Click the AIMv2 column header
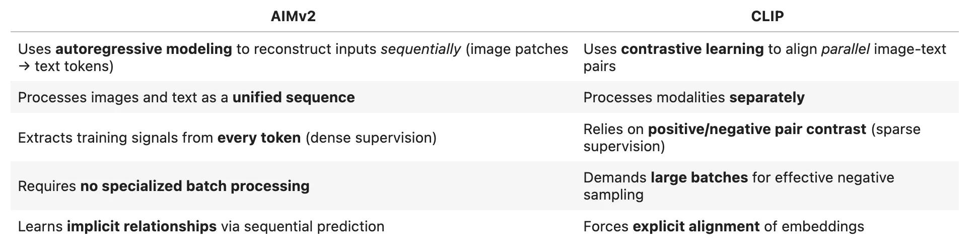The image size is (980, 251). click(293, 17)
